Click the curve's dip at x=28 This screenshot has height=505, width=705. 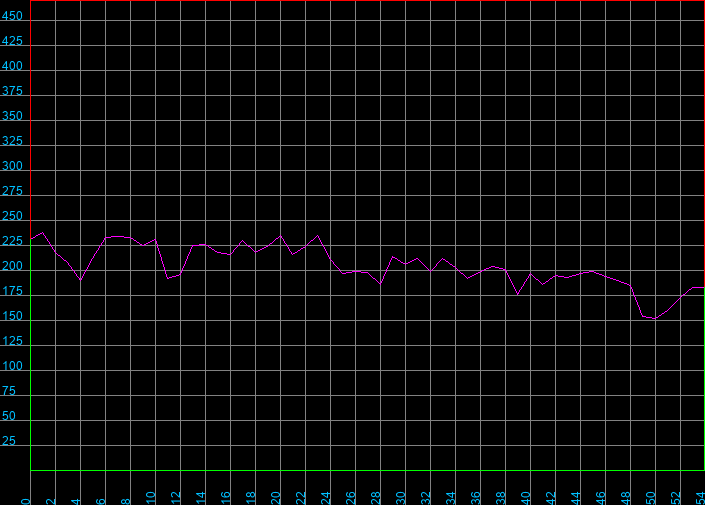380,284
